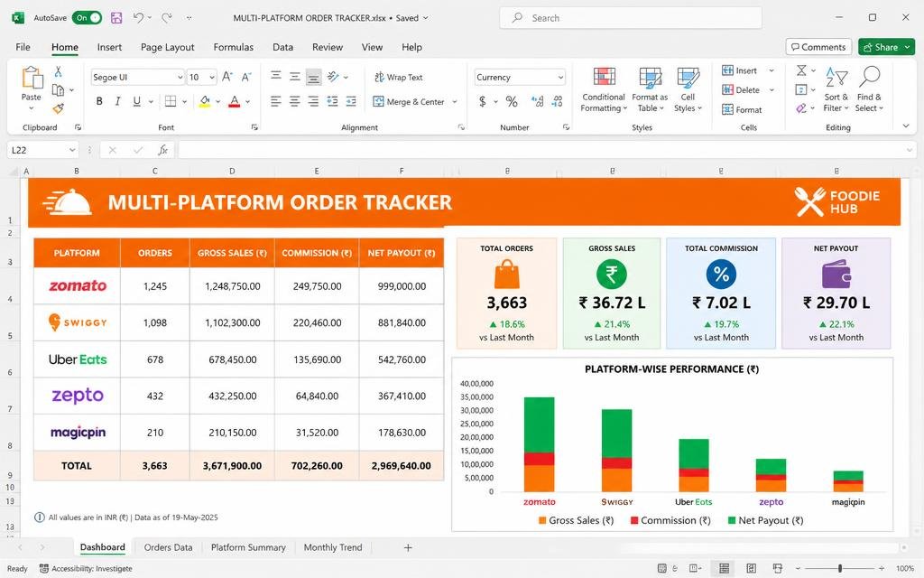Click the Paste clipboard icon
924x578 pixels.
(x=32, y=78)
